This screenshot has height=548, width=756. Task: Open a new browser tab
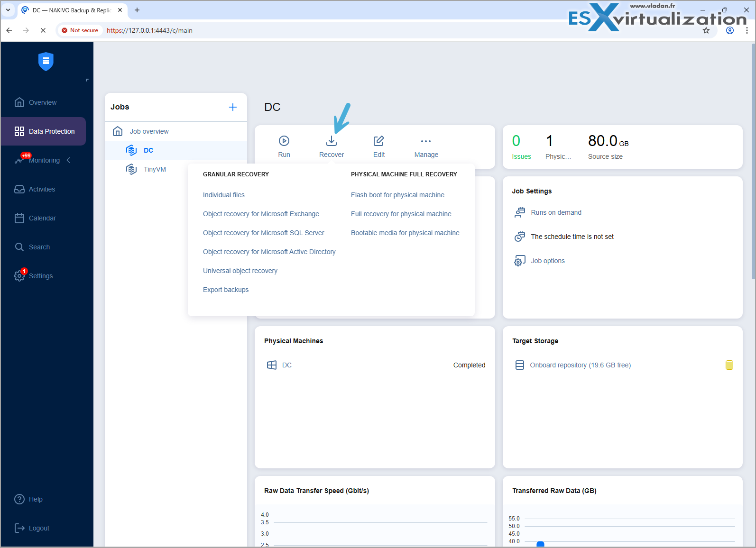137,10
